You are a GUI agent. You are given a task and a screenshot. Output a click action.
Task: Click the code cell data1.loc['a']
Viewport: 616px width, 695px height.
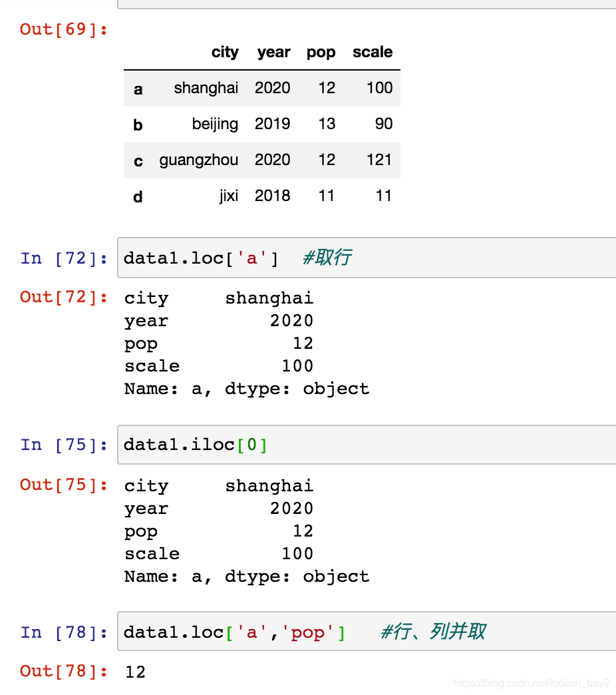click(x=367, y=258)
